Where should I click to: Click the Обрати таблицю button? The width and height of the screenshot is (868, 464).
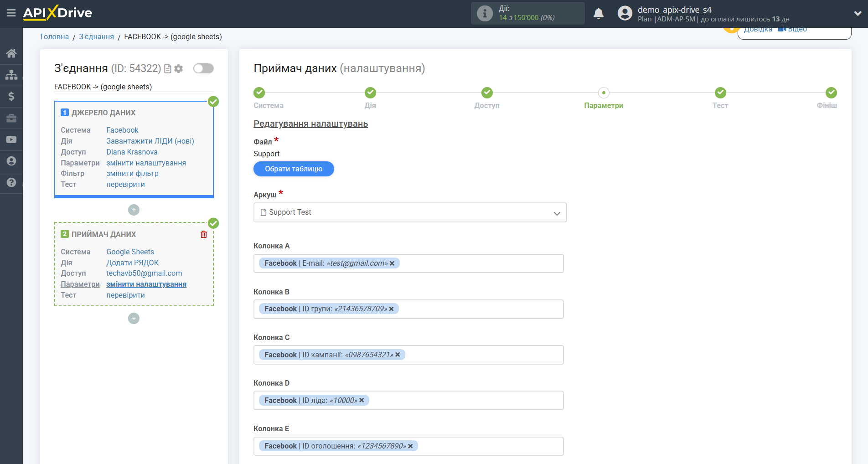294,169
